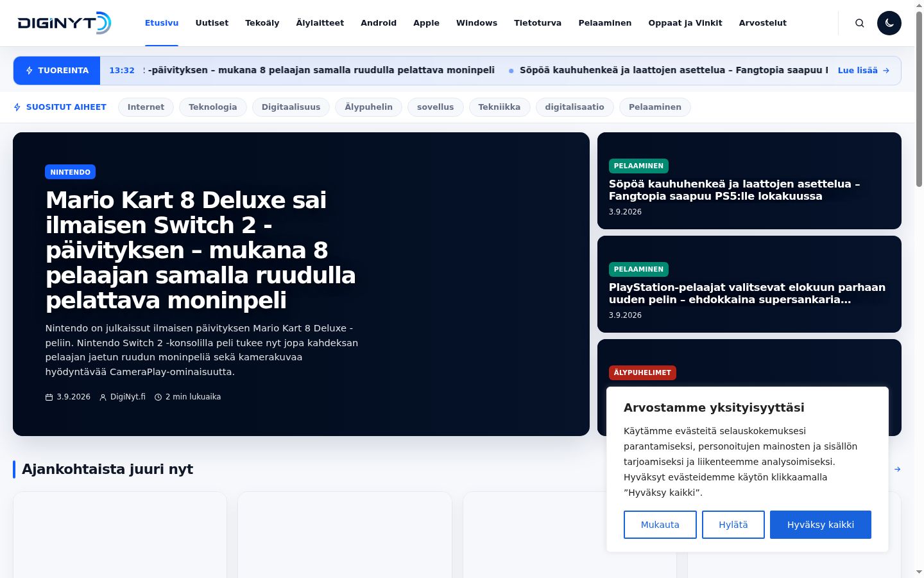Open the Mario Kart 8 Deluxe headline

[x=201, y=250]
